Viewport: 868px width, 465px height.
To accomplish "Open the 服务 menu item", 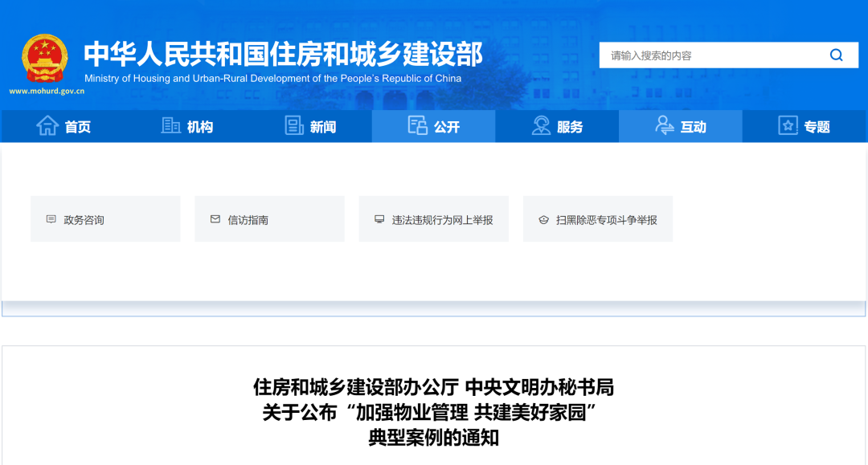I will tap(557, 126).
